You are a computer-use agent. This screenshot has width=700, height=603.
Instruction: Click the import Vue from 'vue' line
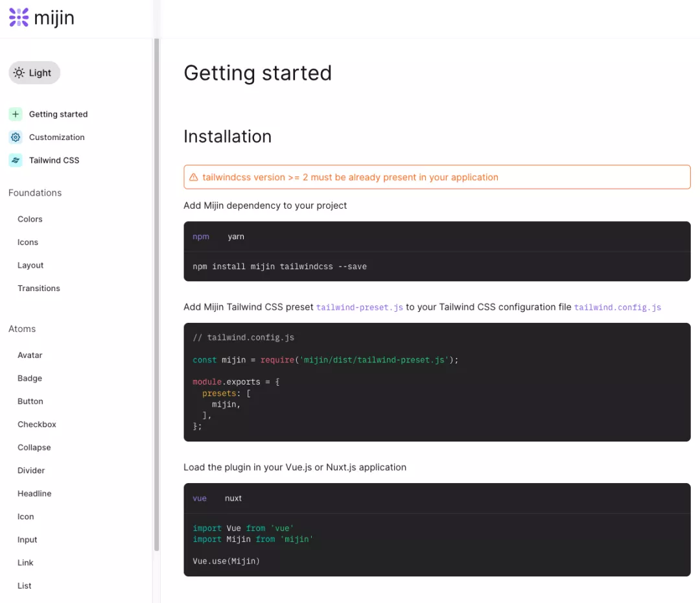pyautogui.click(x=243, y=528)
